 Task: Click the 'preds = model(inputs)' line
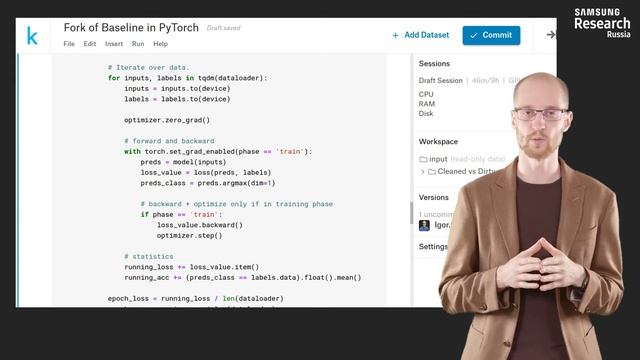coord(183,162)
